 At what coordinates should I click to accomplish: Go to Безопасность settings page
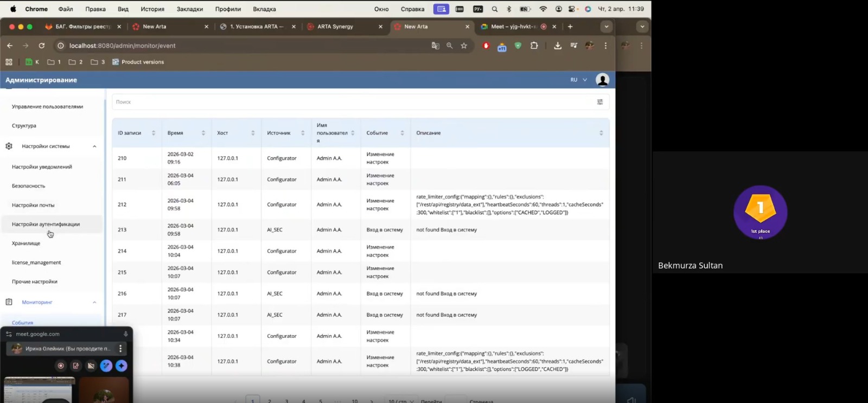coord(29,186)
